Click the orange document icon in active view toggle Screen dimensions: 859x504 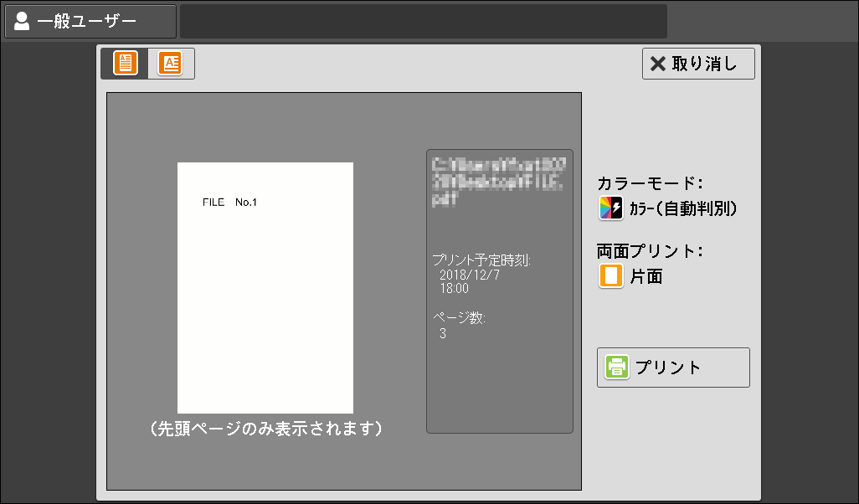124,63
